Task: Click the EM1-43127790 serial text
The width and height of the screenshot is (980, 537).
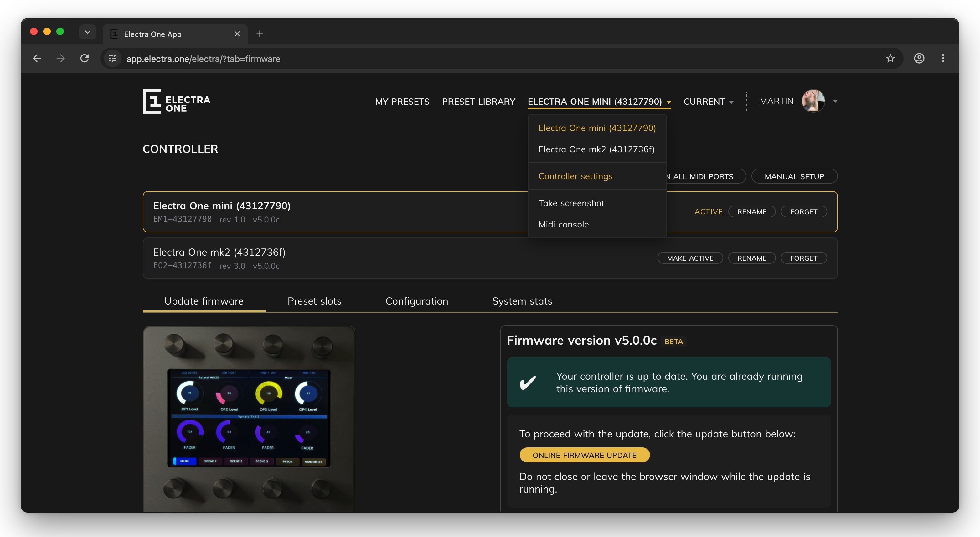Action: [x=182, y=219]
